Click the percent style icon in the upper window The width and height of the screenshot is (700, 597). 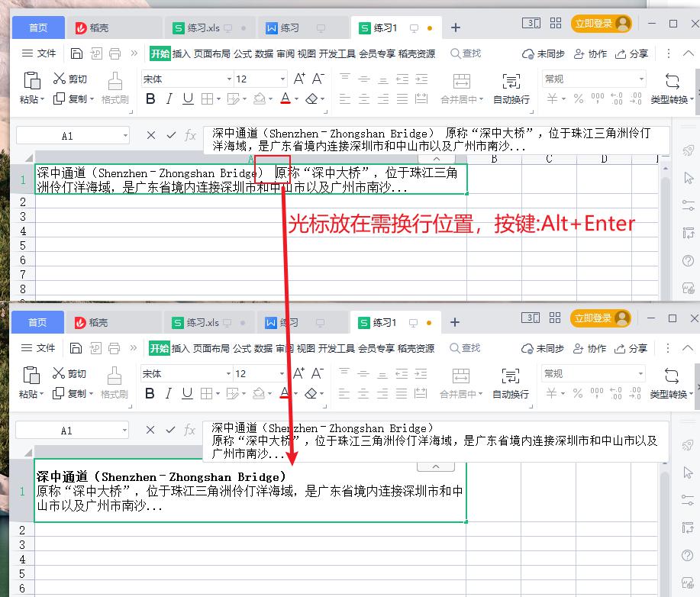579,98
